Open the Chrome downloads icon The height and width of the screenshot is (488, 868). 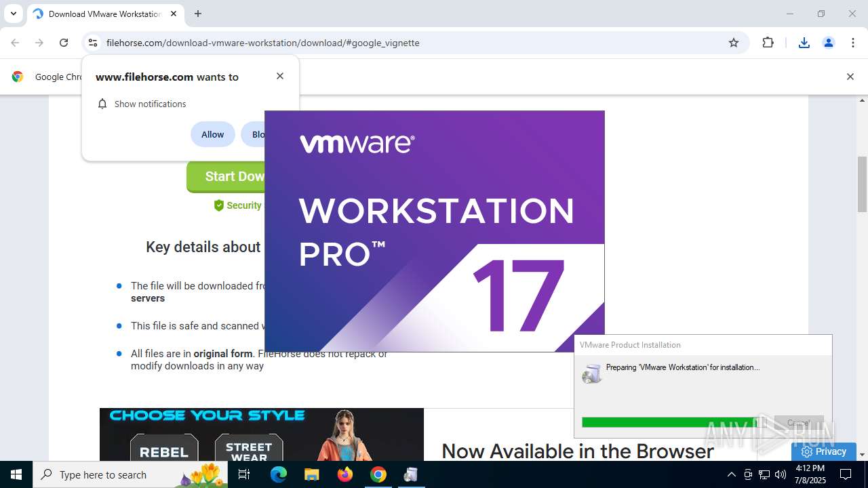pos(804,43)
